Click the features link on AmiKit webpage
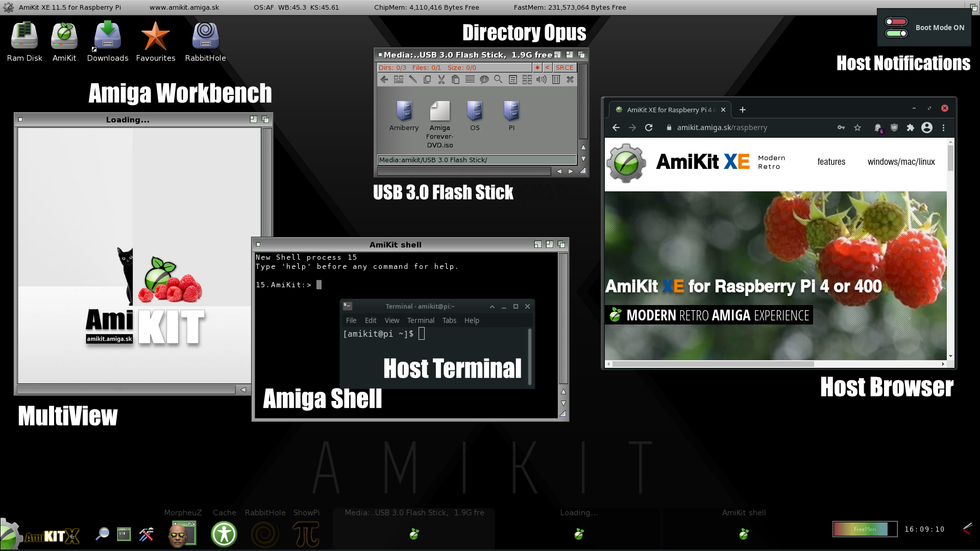Image resolution: width=980 pixels, height=551 pixels. (x=831, y=162)
